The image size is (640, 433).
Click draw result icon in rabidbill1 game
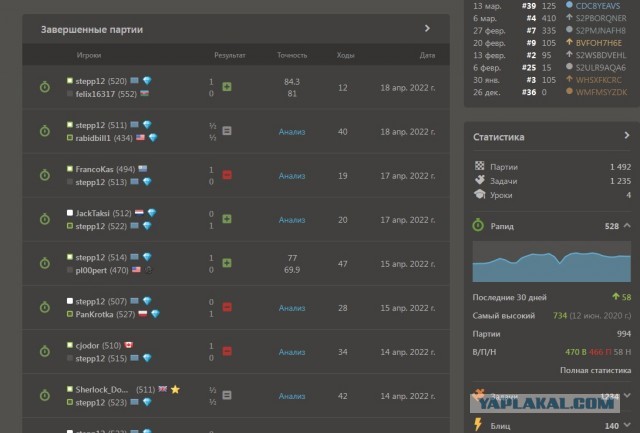227,131
